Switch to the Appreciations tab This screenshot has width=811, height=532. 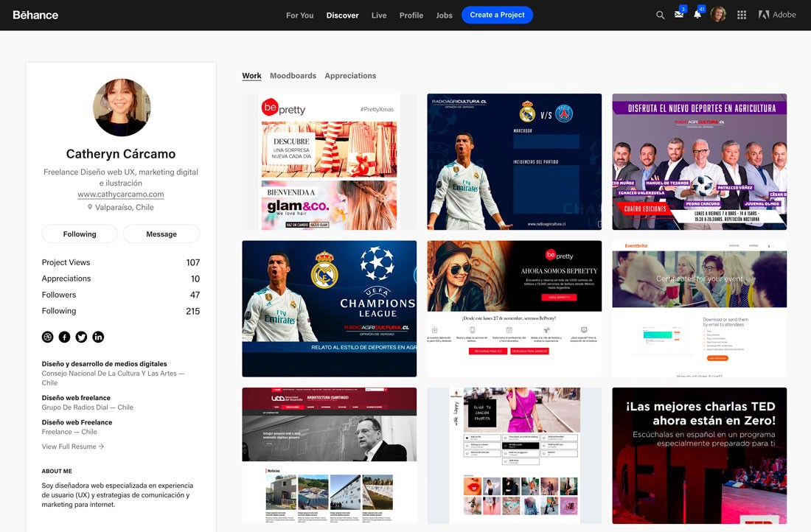(x=350, y=76)
